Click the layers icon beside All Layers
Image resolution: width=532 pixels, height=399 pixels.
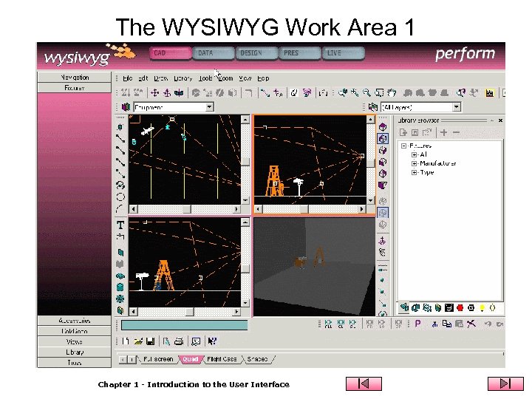coord(373,107)
